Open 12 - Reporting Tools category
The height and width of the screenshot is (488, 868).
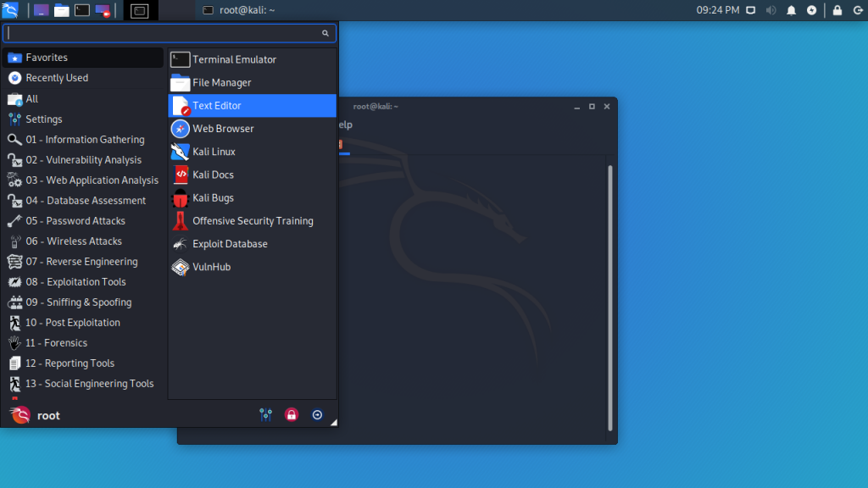[x=83, y=363]
